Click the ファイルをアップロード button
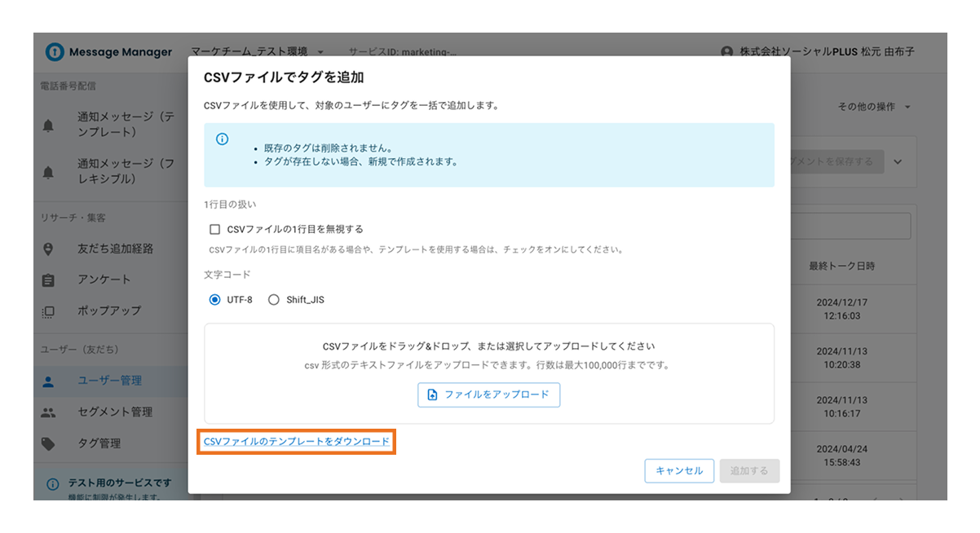 click(x=488, y=394)
